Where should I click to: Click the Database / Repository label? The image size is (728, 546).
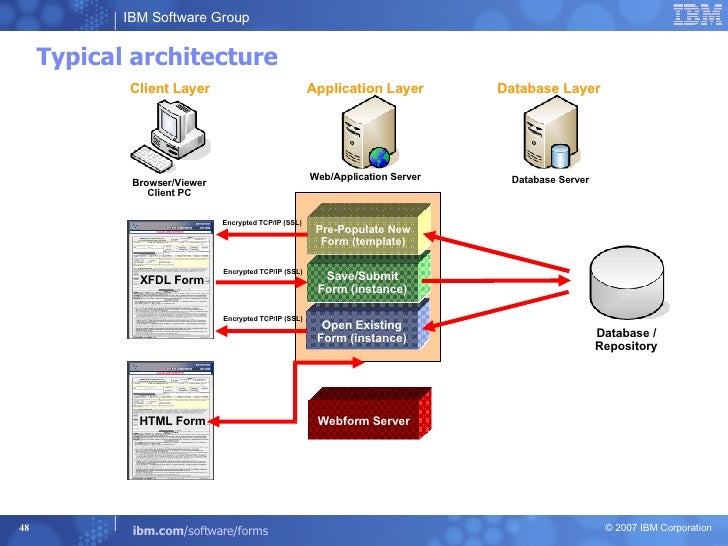(626, 339)
